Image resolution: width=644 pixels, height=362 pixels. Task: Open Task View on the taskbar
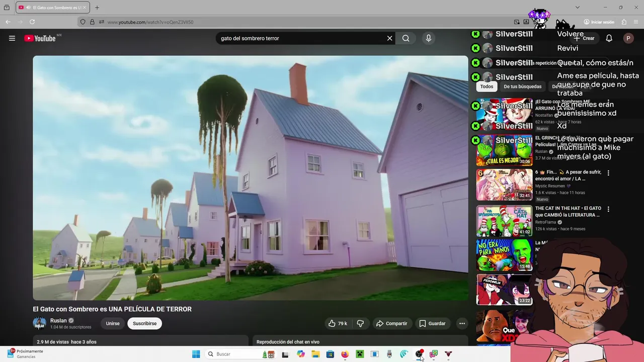(x=285, y=354)
